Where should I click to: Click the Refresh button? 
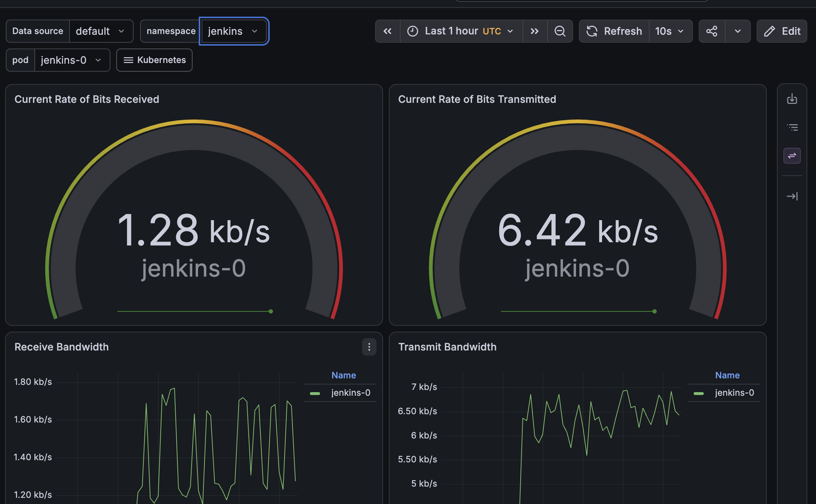click(x=614, y=31)
